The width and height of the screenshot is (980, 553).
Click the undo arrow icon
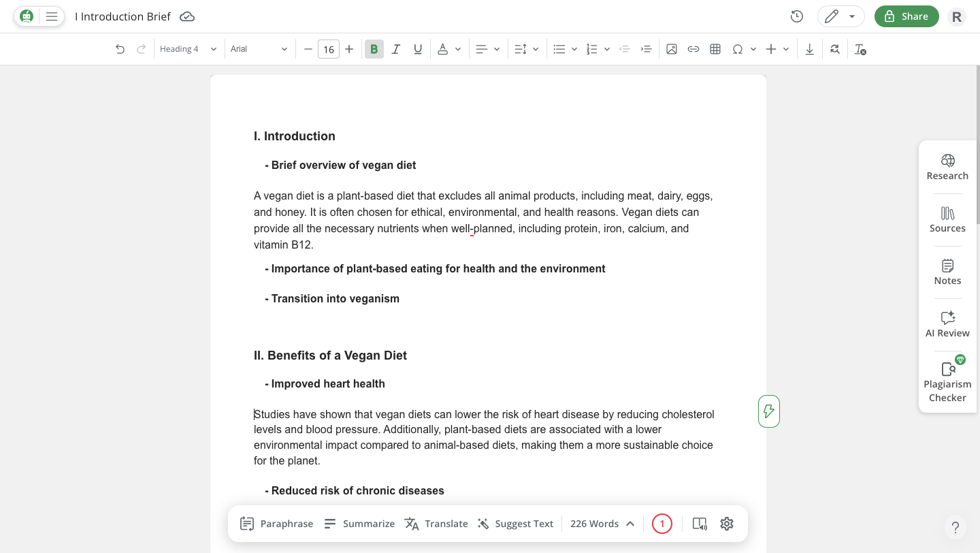120,49
